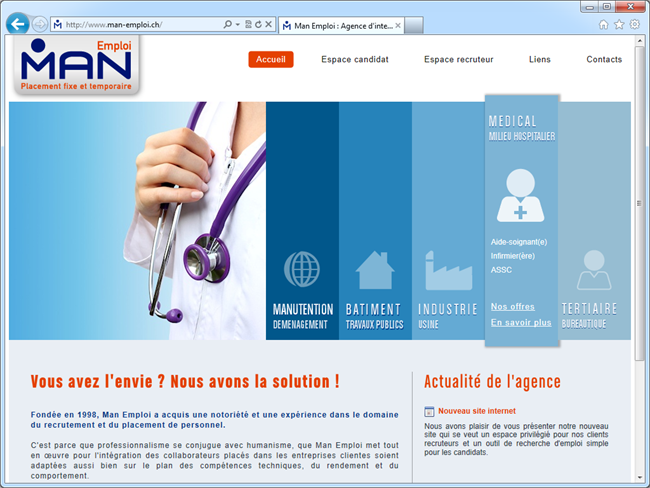650x488 pixels.
Task: Refresh the page with reload icon
Action: pos(258,24)
